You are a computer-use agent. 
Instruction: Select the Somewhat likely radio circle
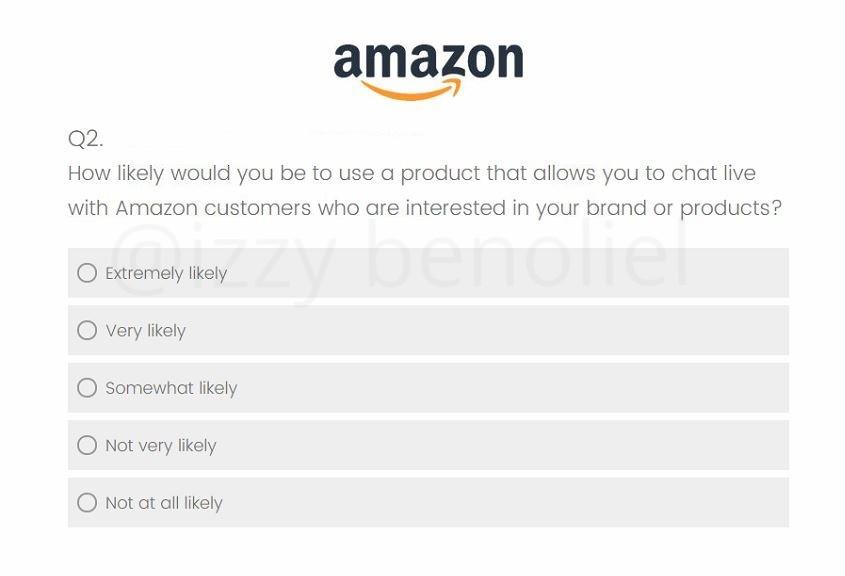click(87, 387)
